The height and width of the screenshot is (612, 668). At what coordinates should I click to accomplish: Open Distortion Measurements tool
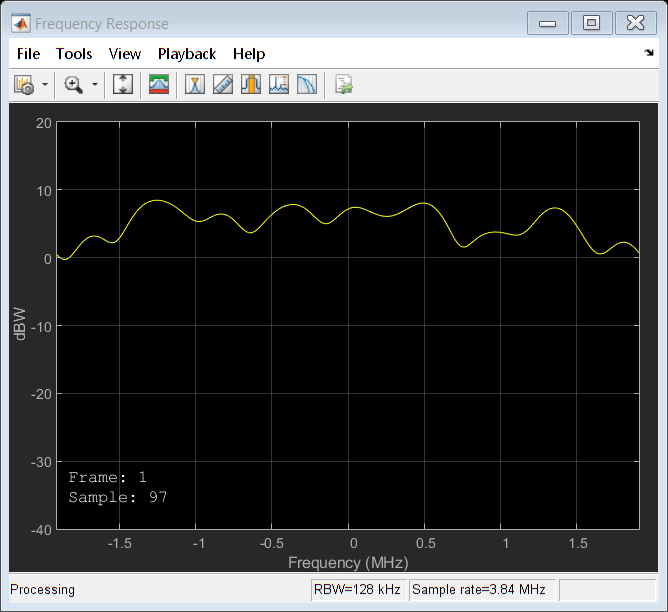tap(279, 84)
